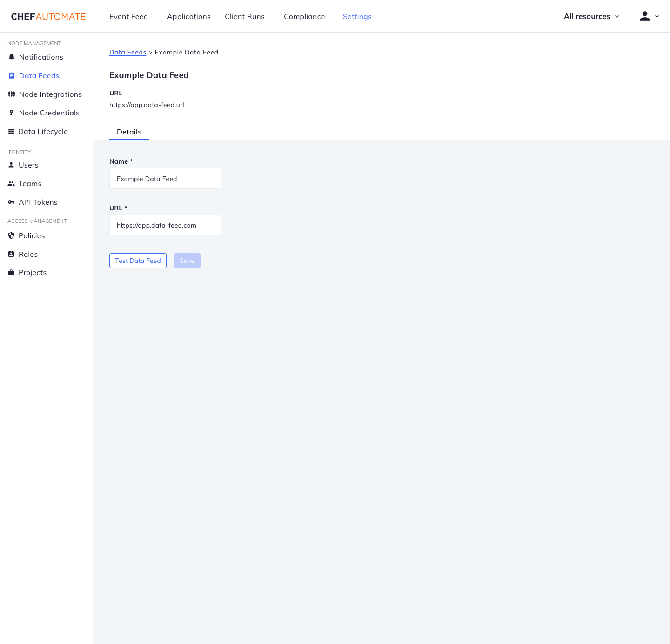
Task: Click the Data Feeds sidebar icon
Action: pyautogui.click(x=12, y=75)
